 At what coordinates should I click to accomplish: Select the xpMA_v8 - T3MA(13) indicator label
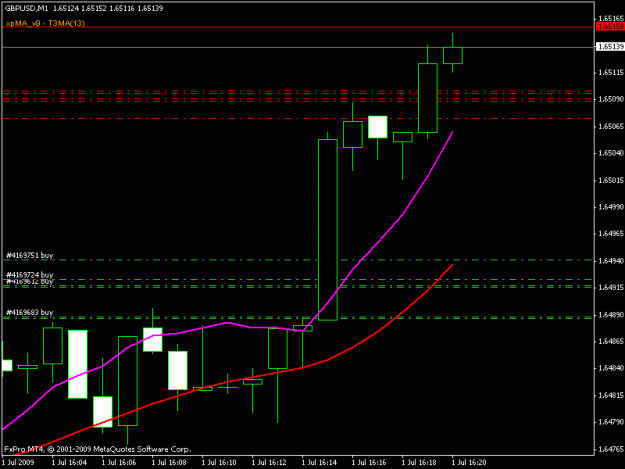(45, 23)
